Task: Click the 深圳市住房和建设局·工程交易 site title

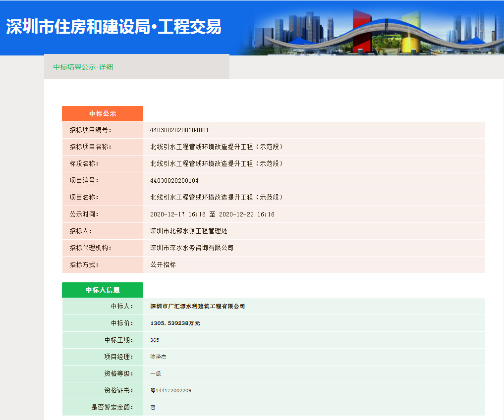Action: [113, 27]
